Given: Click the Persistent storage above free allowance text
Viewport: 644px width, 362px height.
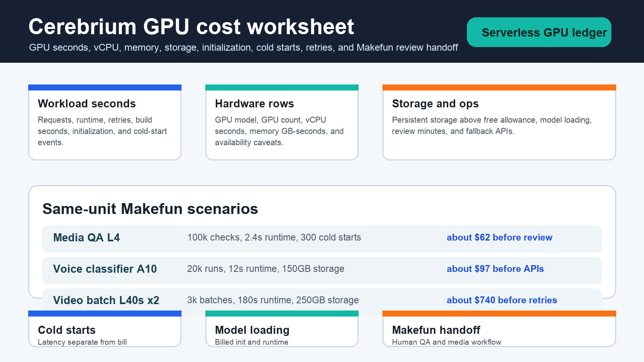Looking at the screenshot, I should coord(492,125).
